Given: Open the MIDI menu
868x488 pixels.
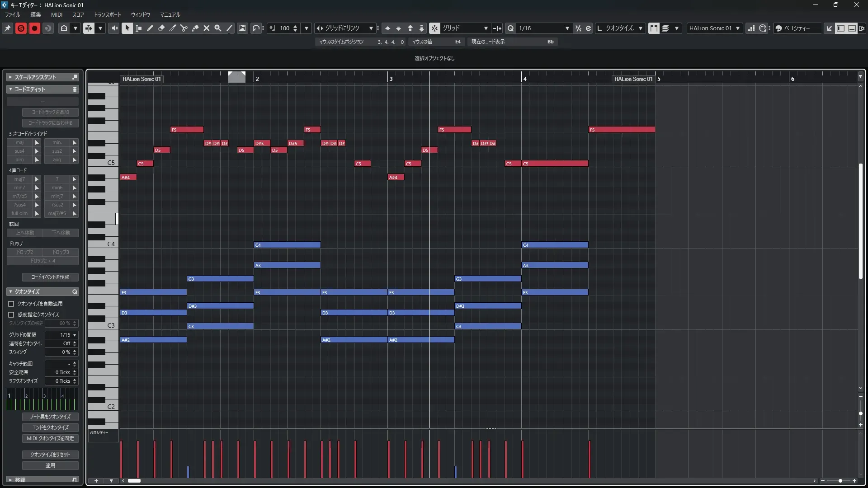Looking at the screenshot, I should pyautogui.click(x=57, y=14).
